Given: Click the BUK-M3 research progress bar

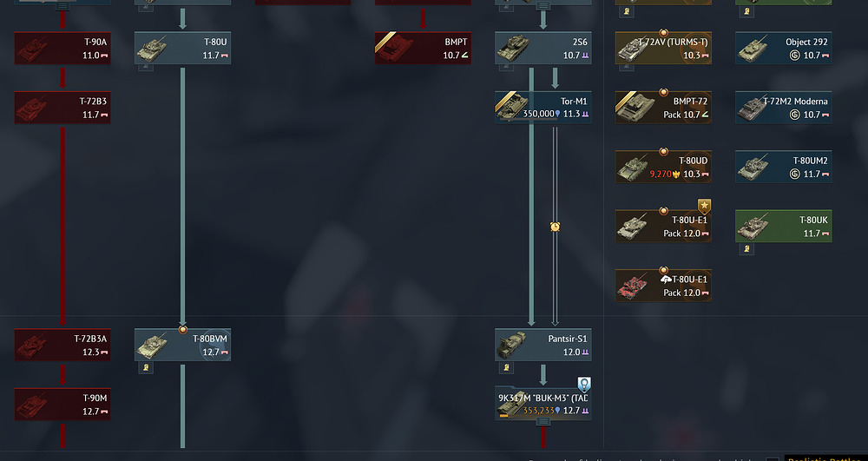Looking at the screenshot, I should [503, 416].
